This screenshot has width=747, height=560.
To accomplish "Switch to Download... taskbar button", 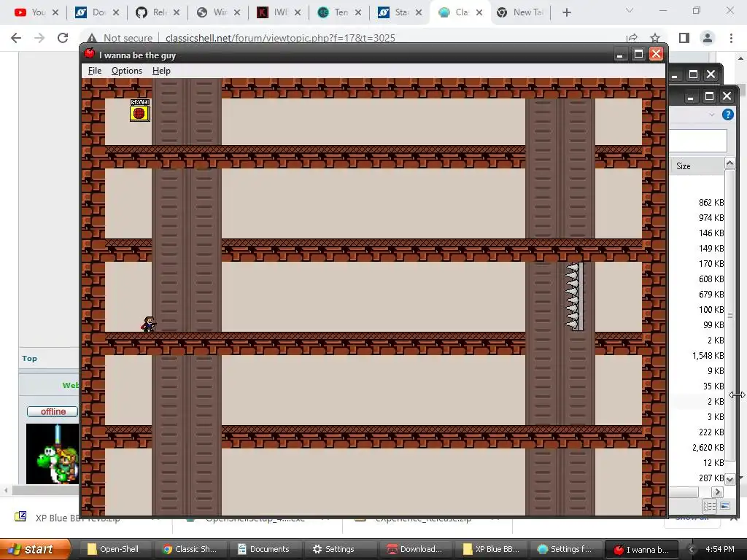I will click(414, 549).
